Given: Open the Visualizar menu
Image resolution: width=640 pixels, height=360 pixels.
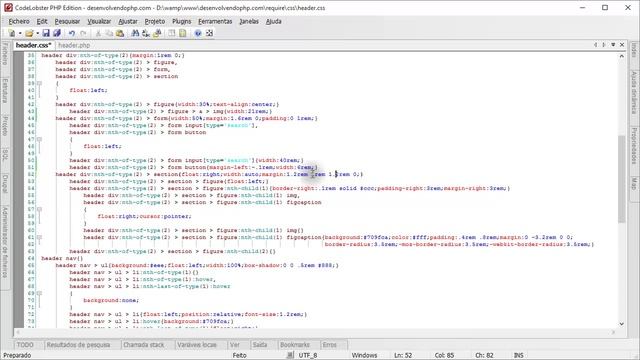Looking at the screenshot, I should [99, 21].
